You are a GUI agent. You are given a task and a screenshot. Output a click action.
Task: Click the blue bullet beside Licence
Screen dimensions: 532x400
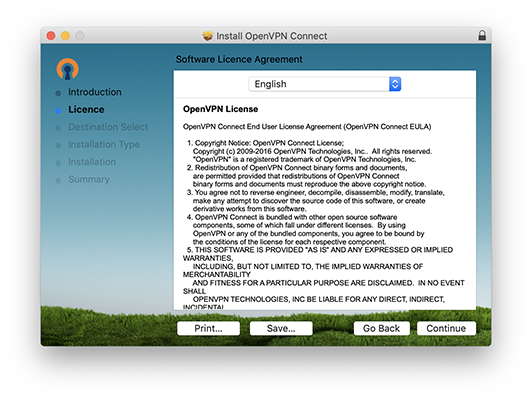pyautogui.click(x=58, y=111)
